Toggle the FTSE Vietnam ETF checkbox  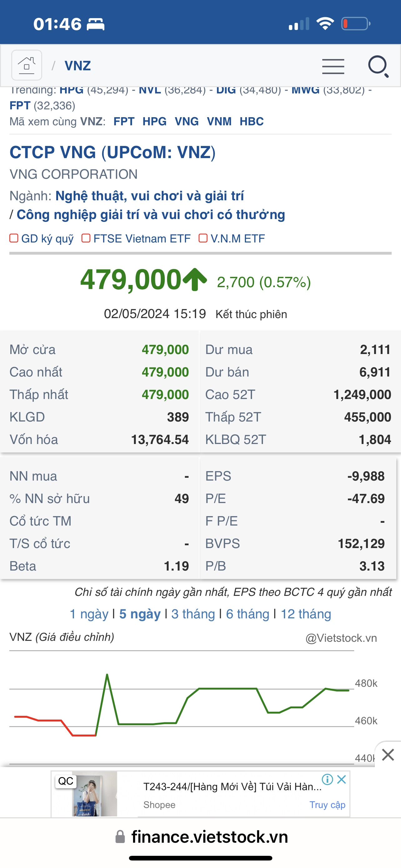[86, 238]
